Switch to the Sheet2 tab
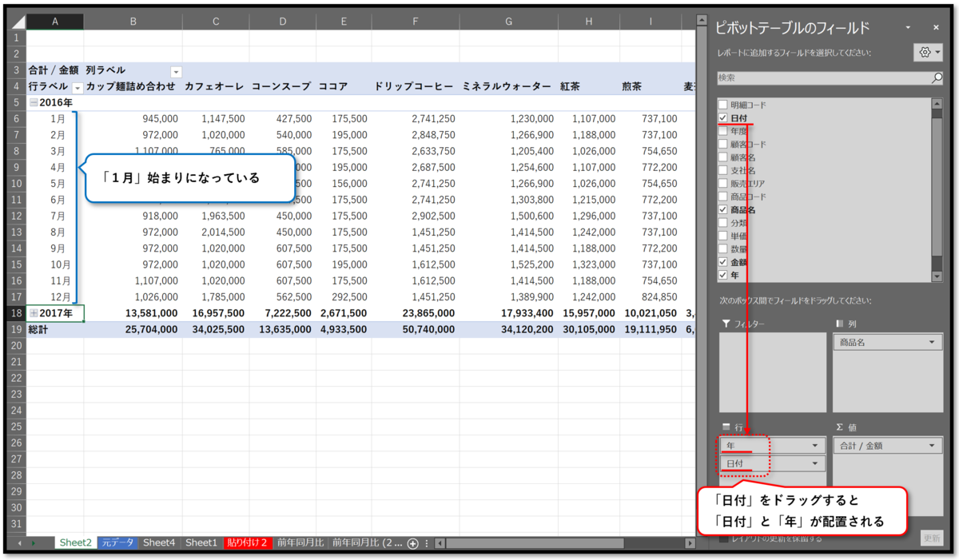The height and width of the screenshot is (560, 959). click(x=76, y=543)
